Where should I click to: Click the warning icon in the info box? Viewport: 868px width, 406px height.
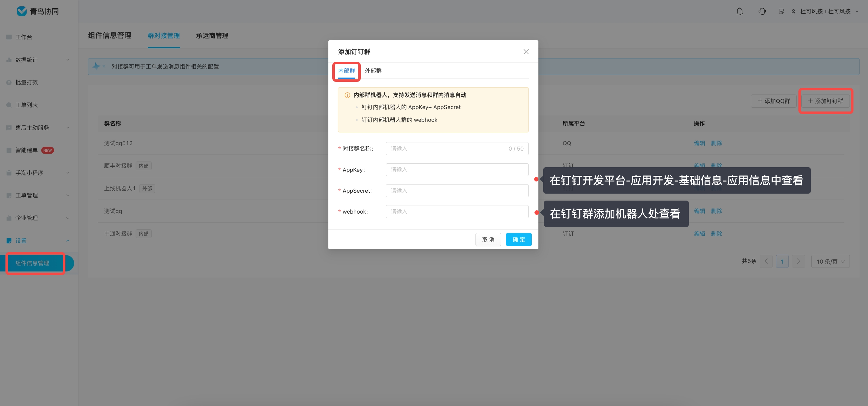[x=347, y=95]
